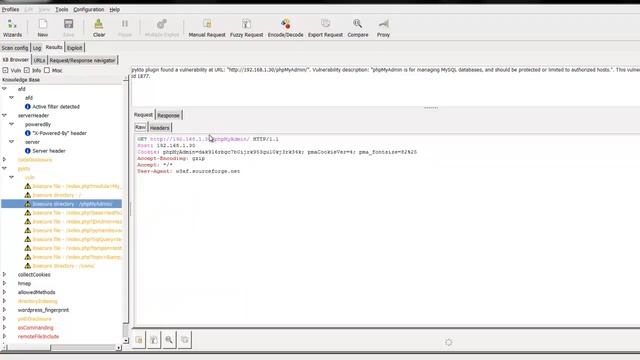Click the warning icon on the /phpMyAdmin/ row
Image resolution: width=640 pixels, height=360 pixels.
(x=28, y=204)
